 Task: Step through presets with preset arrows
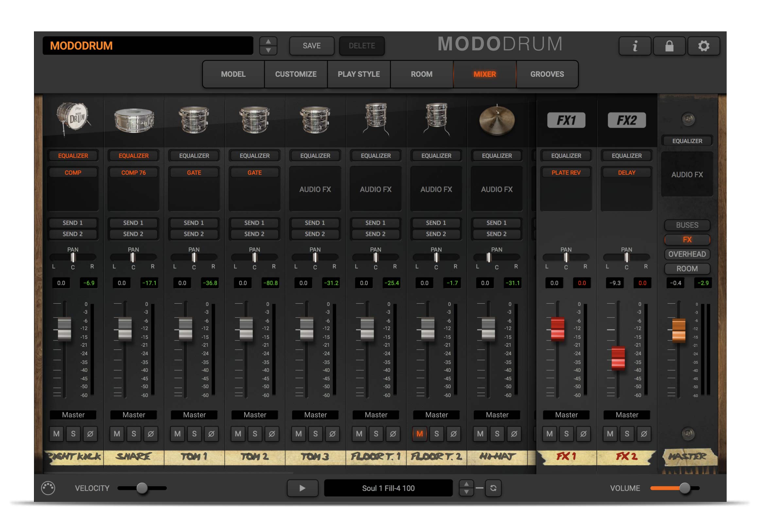point(268,46)
